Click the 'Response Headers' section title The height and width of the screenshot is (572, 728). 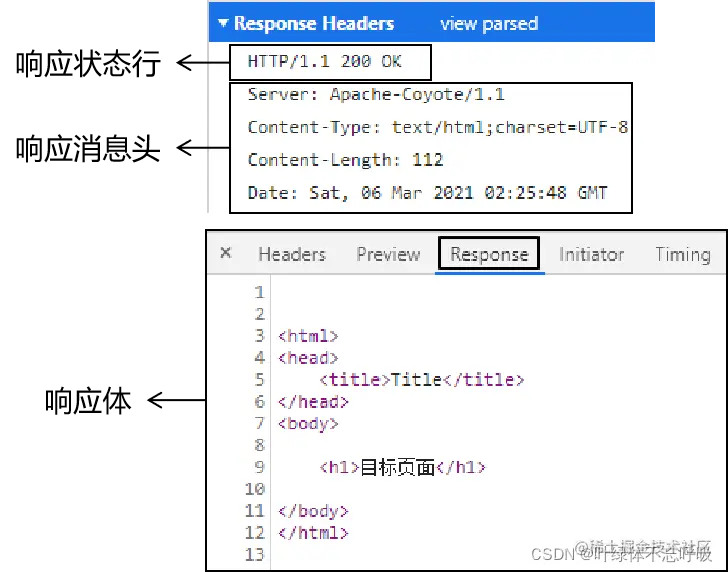tap(314, 23)
